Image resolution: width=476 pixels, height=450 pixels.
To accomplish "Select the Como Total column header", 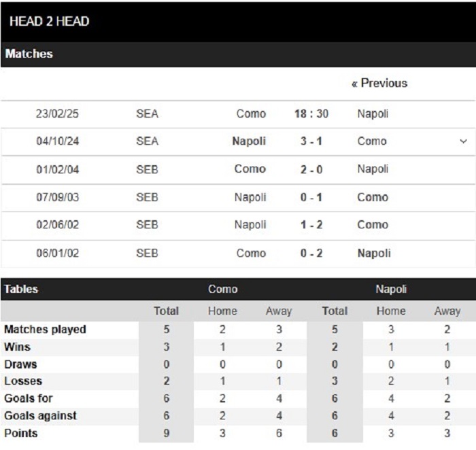I will click(166, 311).
